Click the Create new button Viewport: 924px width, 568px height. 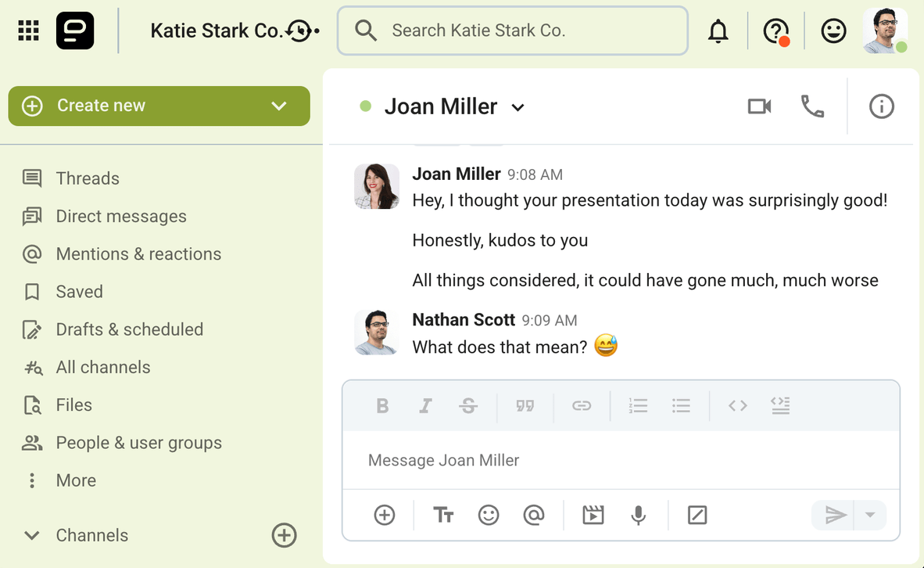pos(159,106)
